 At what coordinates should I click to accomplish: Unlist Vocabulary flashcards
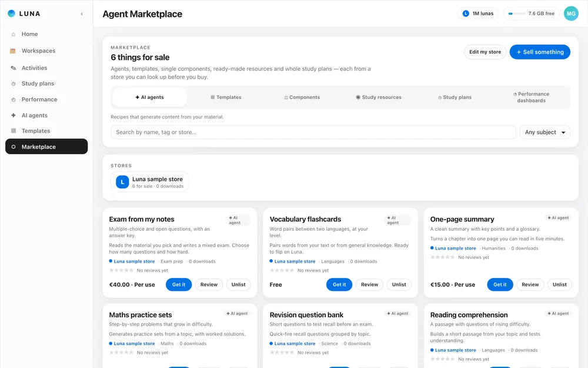coord(399,284)
